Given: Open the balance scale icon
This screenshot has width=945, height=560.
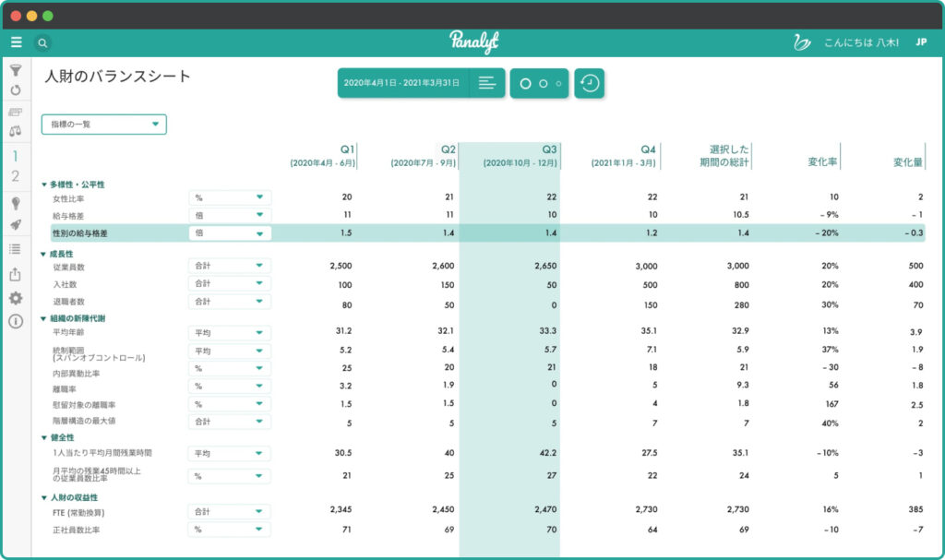Looking at the screenshot, I should tap(16, 131).
